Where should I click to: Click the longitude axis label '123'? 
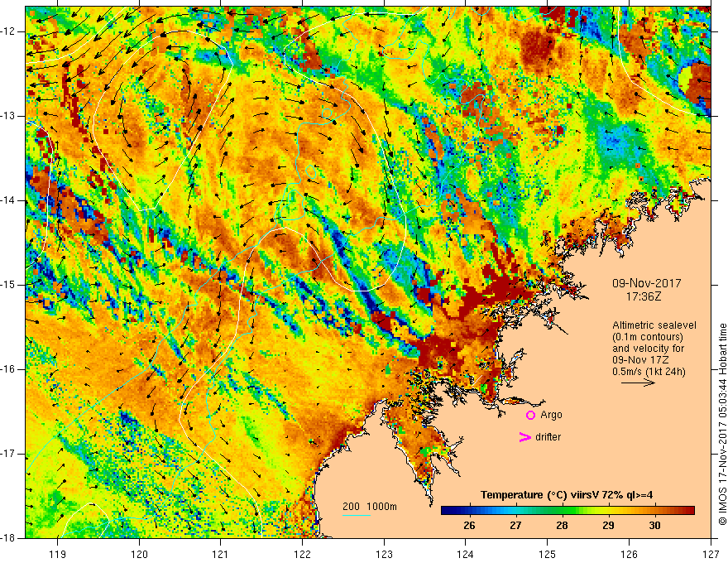coord(384,554)
